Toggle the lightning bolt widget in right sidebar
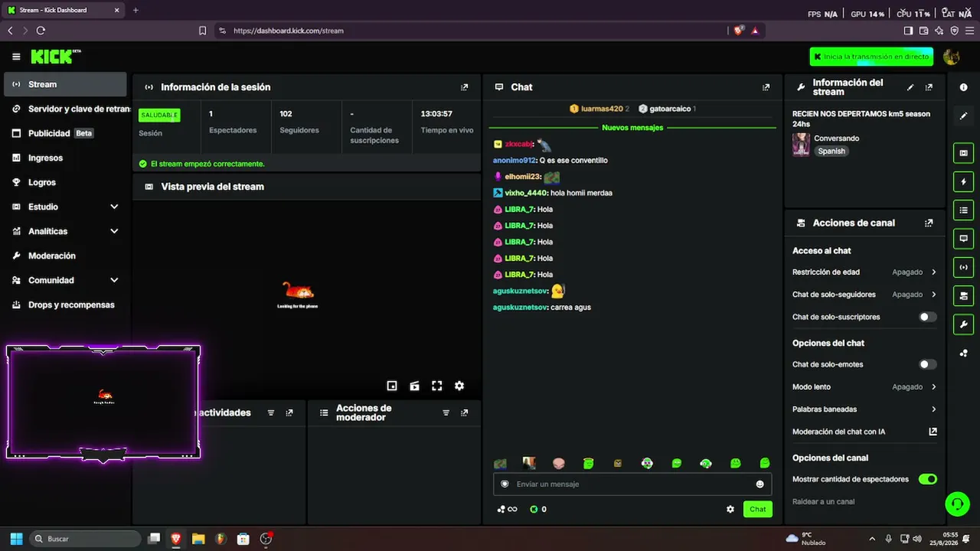This screenshot has height=551, width=980. tap(963, 181)
